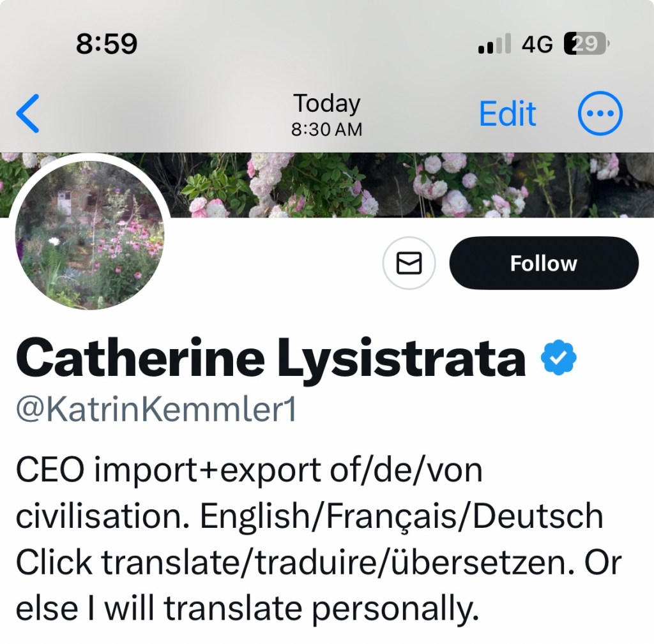
Task: Tap the cellular signal bars
Action: click(494, 45)
